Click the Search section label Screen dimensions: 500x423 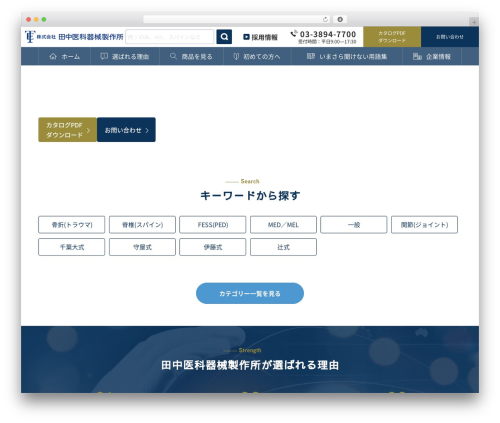tap(250, 181)
